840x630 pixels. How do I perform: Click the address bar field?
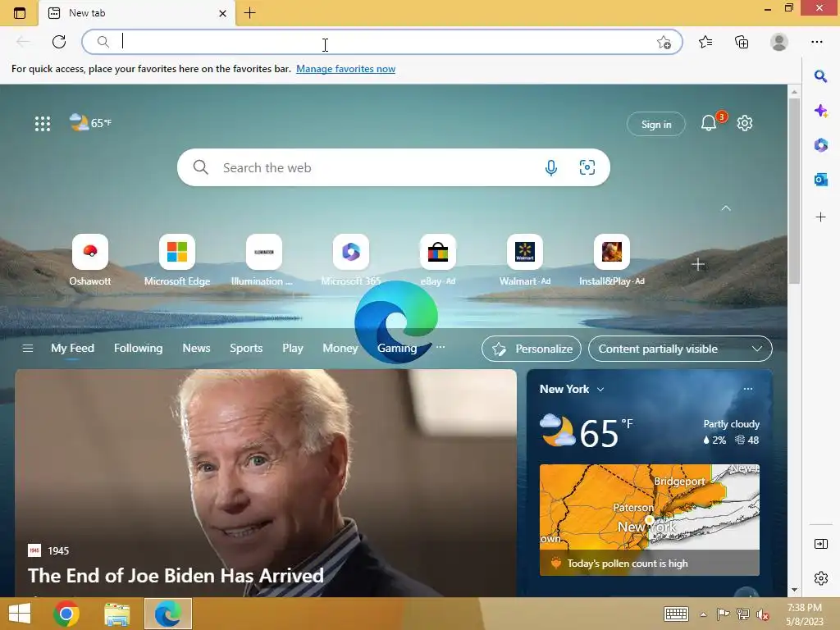[x=381, y=42]
